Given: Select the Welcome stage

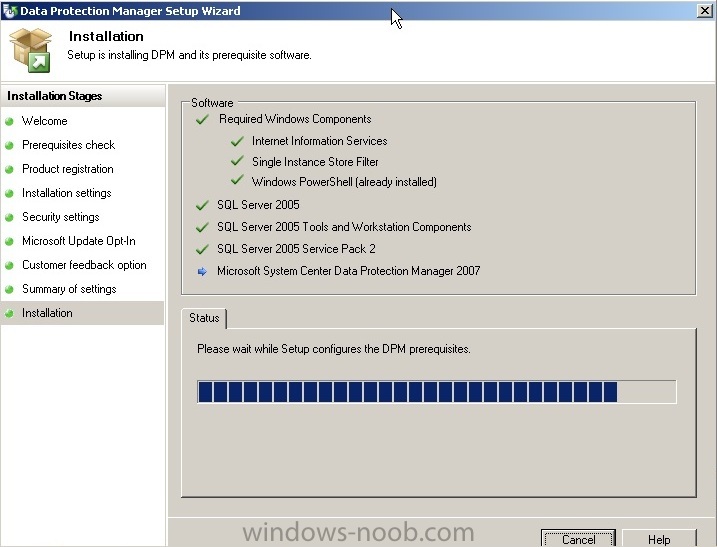Looking at the screenshot, I should (44, 121).
